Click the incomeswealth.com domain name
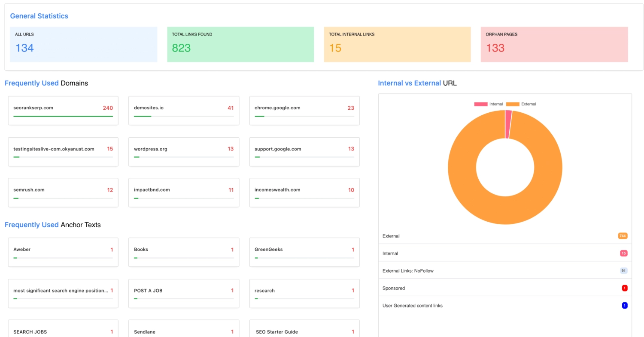644x337 pixels. (x=277, y=190)
